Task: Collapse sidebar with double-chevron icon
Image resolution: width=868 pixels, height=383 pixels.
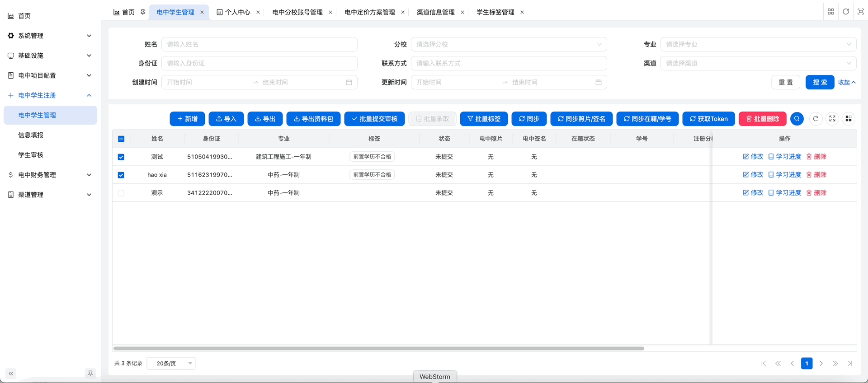Action: [11, 374]
